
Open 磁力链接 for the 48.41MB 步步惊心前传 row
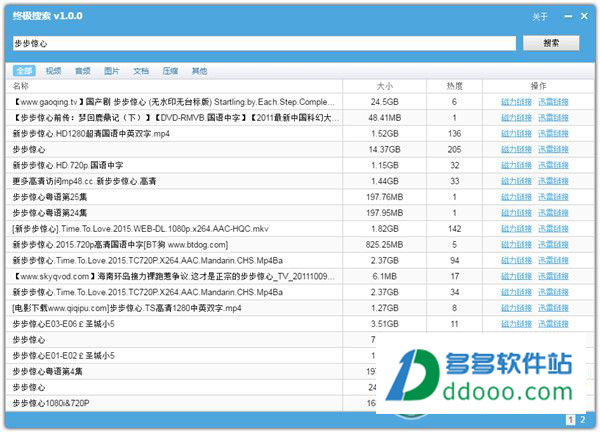pos(517,117)
